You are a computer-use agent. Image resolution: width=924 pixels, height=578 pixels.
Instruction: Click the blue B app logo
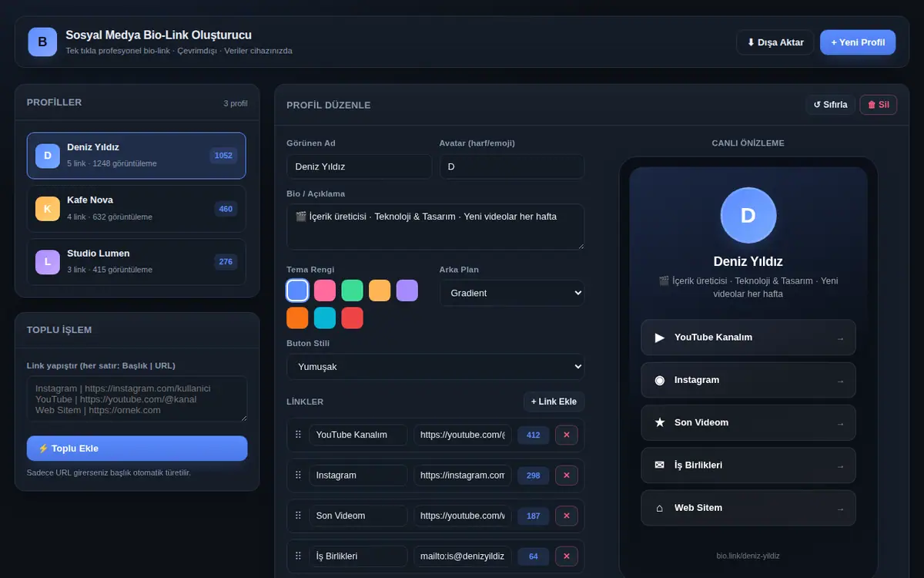(x=42, y=42)
